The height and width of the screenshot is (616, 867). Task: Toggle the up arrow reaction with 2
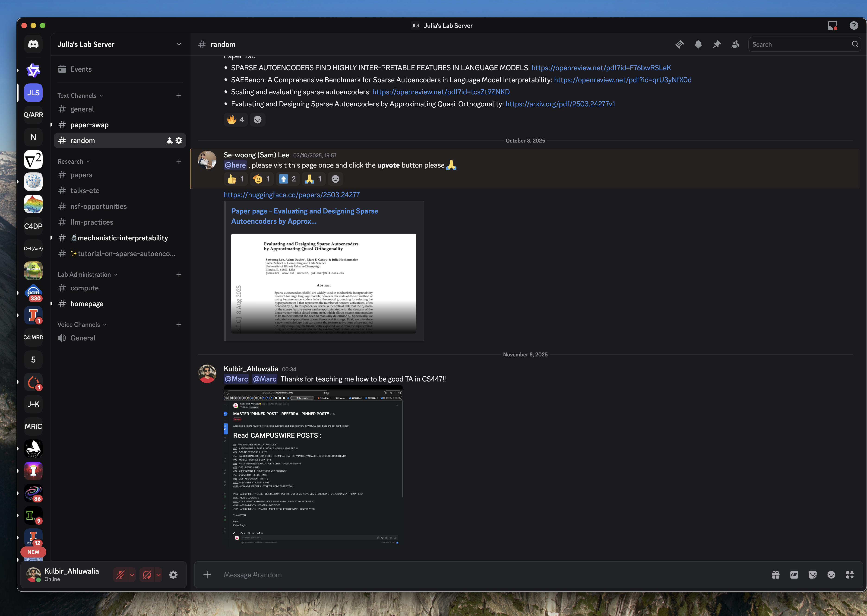pos(287,179)
